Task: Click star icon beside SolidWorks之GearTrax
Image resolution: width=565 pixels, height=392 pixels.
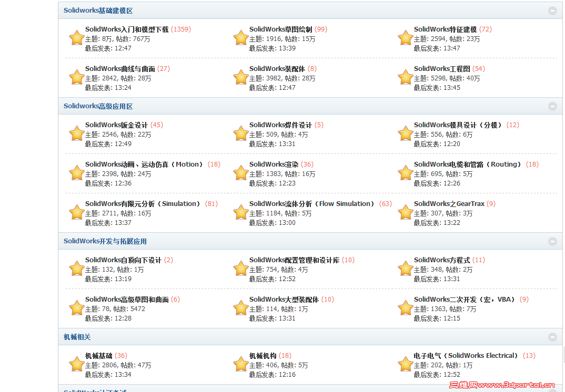Action: [406, 212]
